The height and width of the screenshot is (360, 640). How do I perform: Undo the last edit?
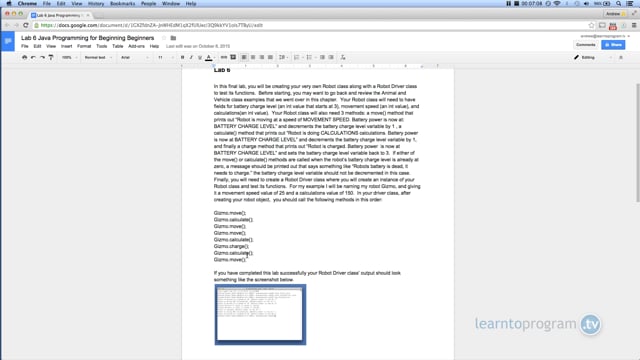pyautogui.click(x=33, y=58)
